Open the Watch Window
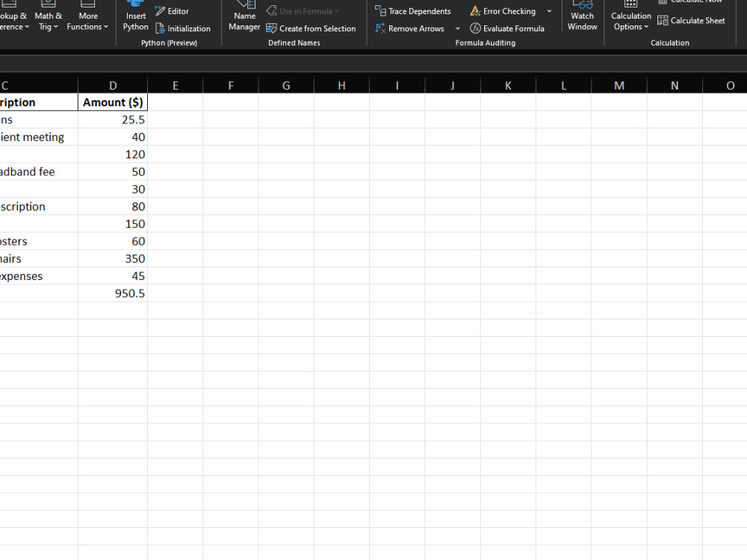This screenshot has width=747, height=560. pos(582,16)
